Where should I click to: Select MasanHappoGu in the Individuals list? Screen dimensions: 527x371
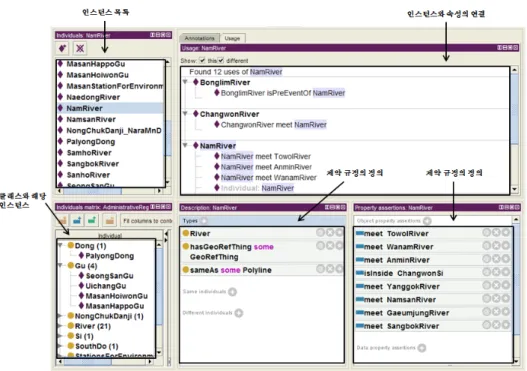[x=96, y=64]
